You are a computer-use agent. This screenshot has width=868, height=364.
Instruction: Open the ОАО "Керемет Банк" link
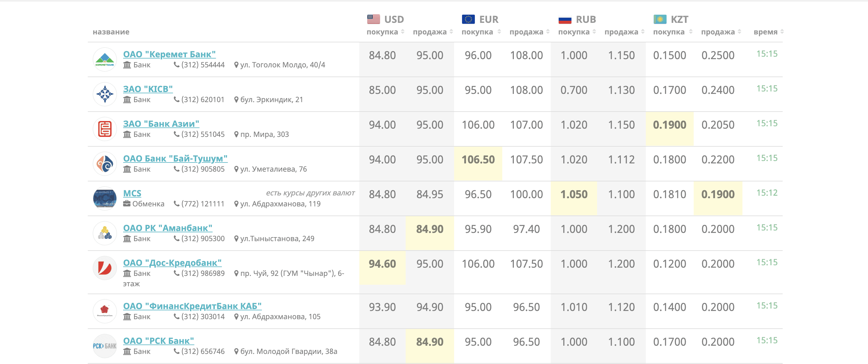tap(169, 54)
